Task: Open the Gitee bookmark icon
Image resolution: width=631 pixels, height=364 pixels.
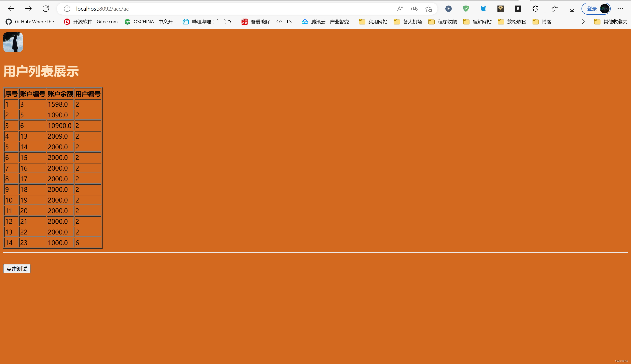Action: tap(67, 22)
